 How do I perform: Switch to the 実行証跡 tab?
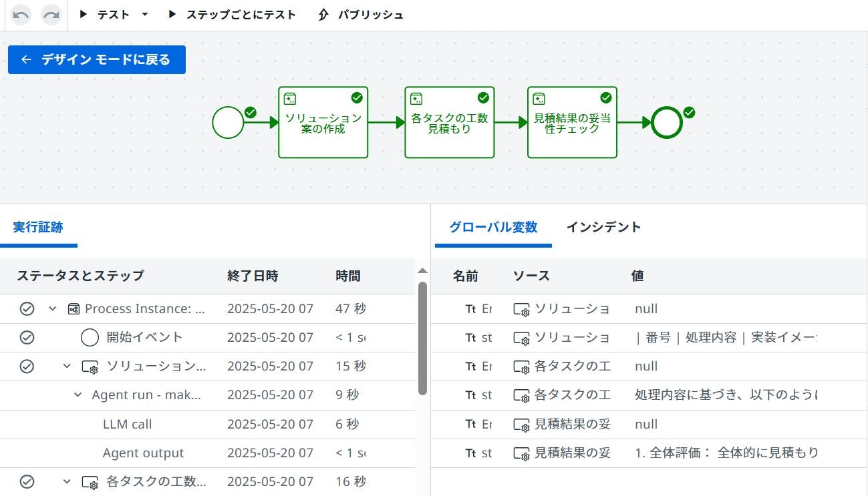[x=37, y=227]
